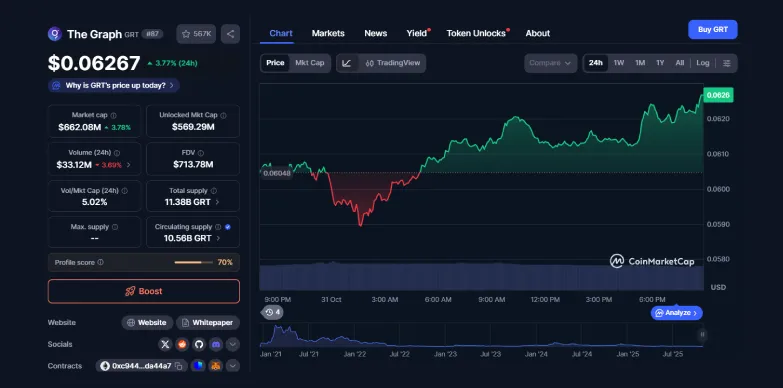
Task: Click Vol/Mkt Cap info icon
Action: tap(124, 191)
